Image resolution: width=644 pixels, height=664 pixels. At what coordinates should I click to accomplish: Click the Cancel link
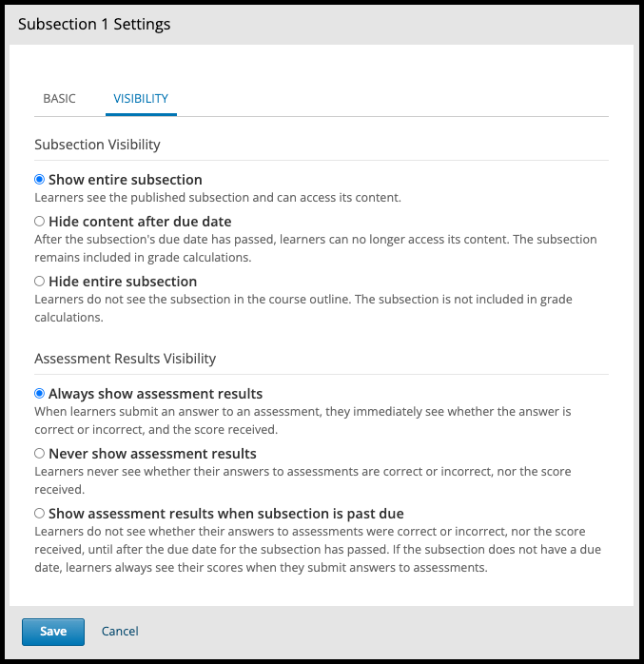point(120,632)
